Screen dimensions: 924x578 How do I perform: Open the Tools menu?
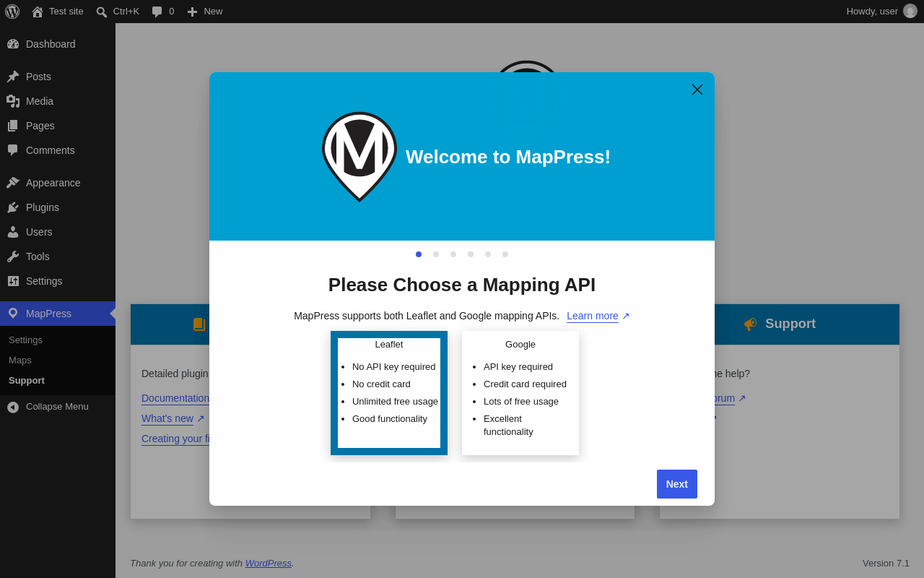58,256
